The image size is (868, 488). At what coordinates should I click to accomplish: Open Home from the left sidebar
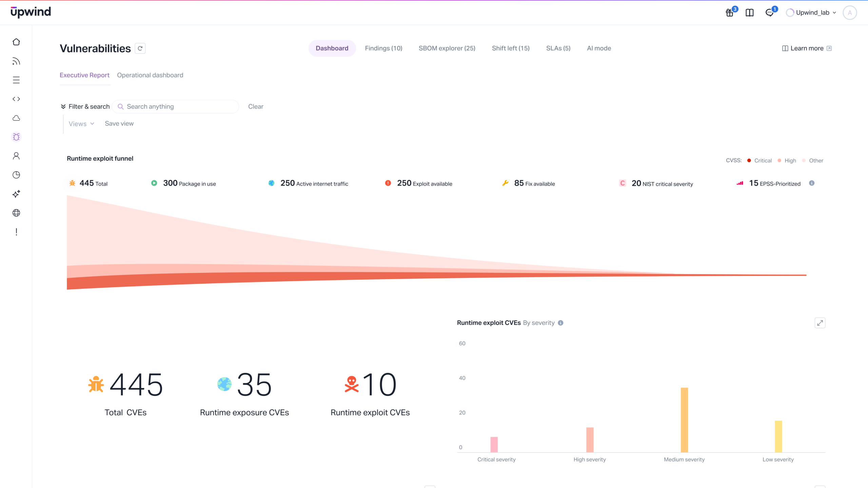pyautogui.click(x=16, y=42)
